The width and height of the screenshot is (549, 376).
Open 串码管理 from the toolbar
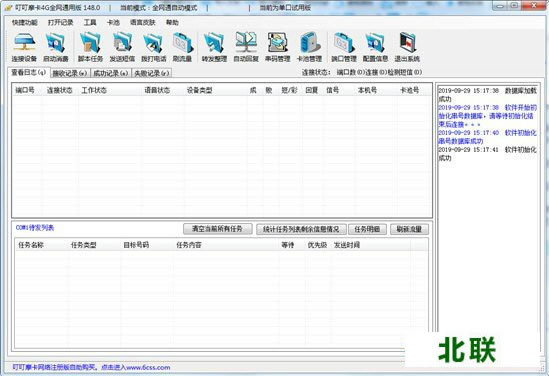pyautogui.click(x=277, y=48)
